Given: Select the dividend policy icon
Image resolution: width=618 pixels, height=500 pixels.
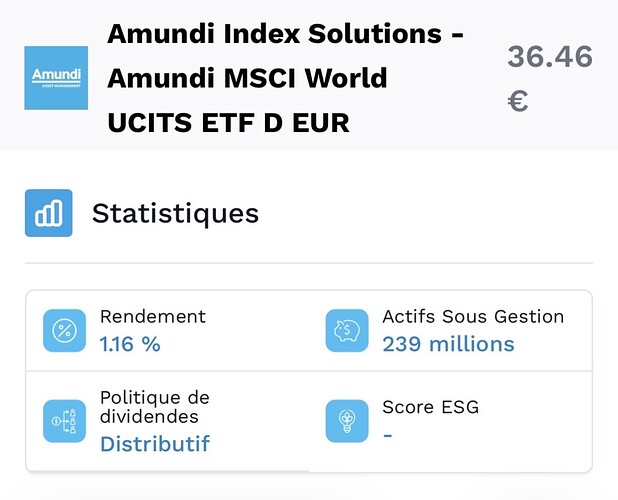Looking at the screenshot, I should [x=64, y=421].
